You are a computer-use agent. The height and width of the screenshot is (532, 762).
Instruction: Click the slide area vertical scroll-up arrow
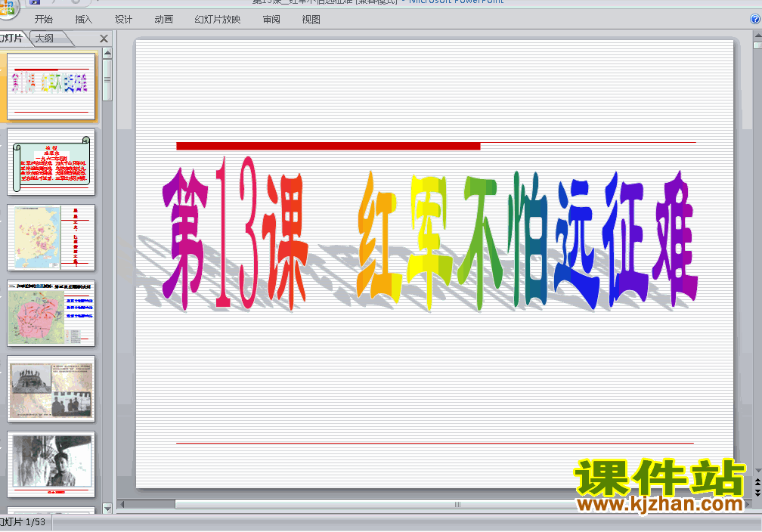[x=757, y=36]
